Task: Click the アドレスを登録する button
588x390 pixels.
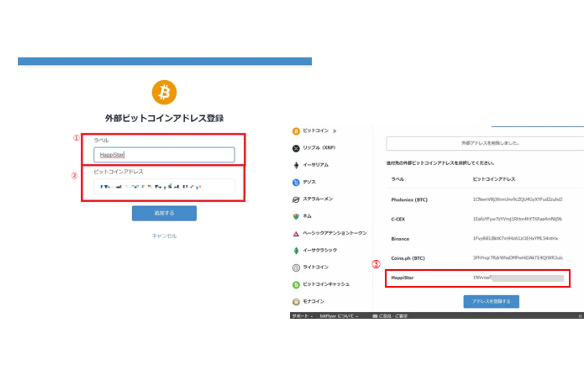Action: [x=491, y=301]
